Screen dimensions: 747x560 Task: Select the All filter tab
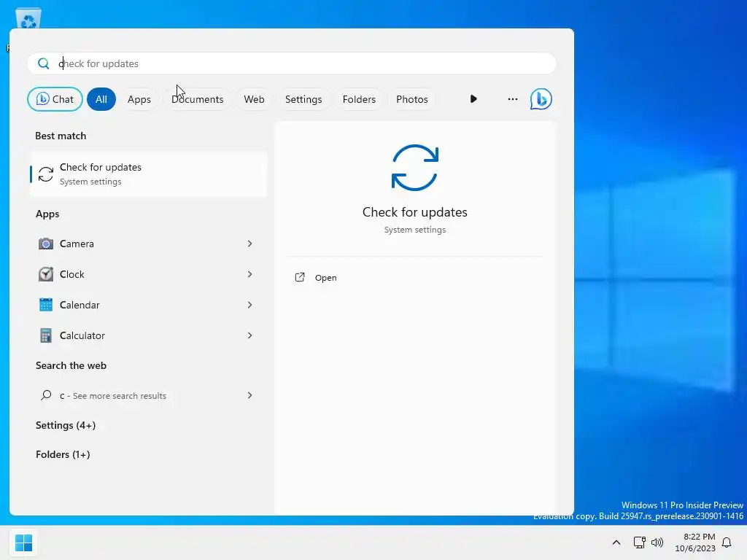pyautogui.click(x=101, y=99)
